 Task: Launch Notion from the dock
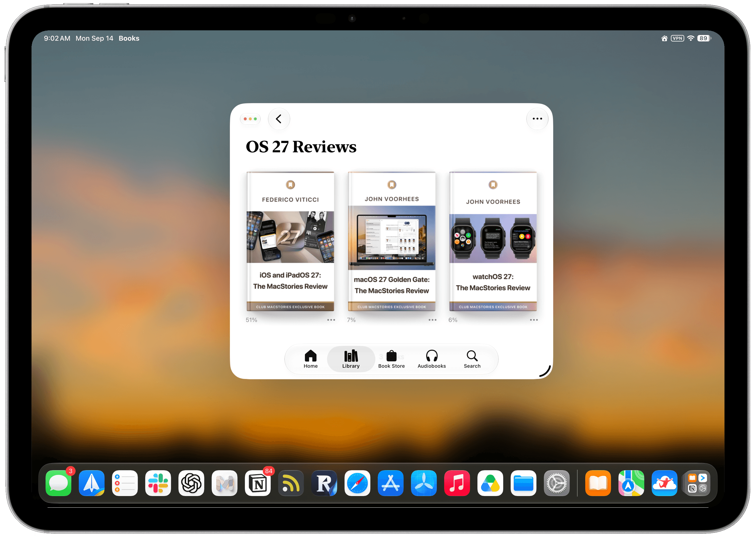pyautogui.click(x=258, y=483)
